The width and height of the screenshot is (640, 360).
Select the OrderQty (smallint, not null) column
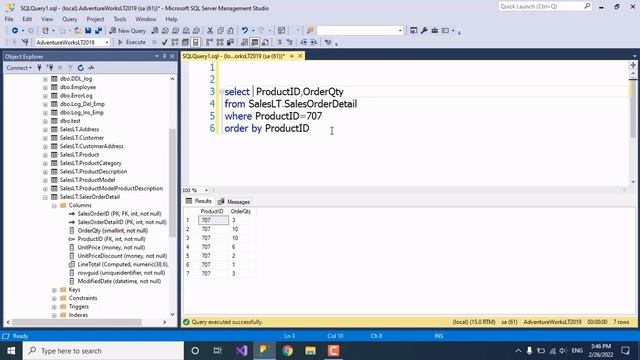113,231
